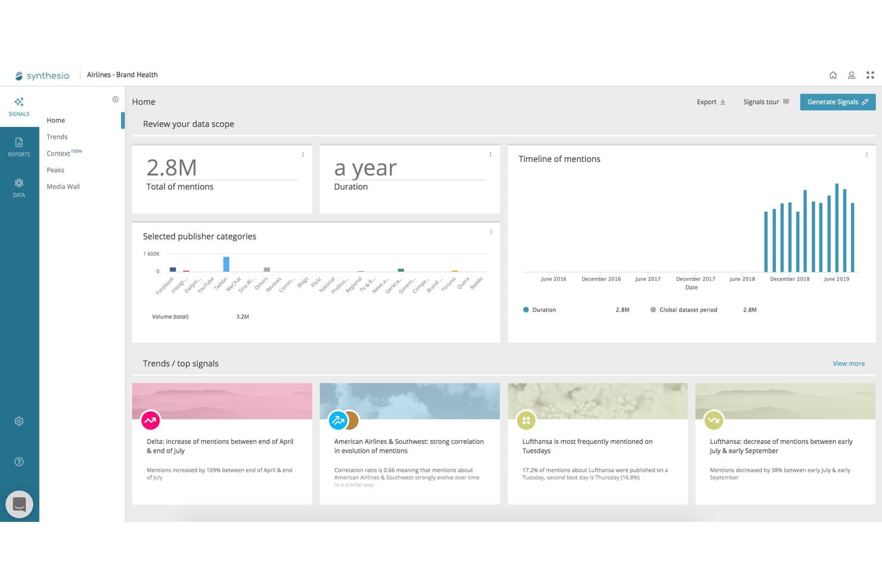The image size is (882, 588).
Task: Follow the View more link
Action: click(849, 363)
